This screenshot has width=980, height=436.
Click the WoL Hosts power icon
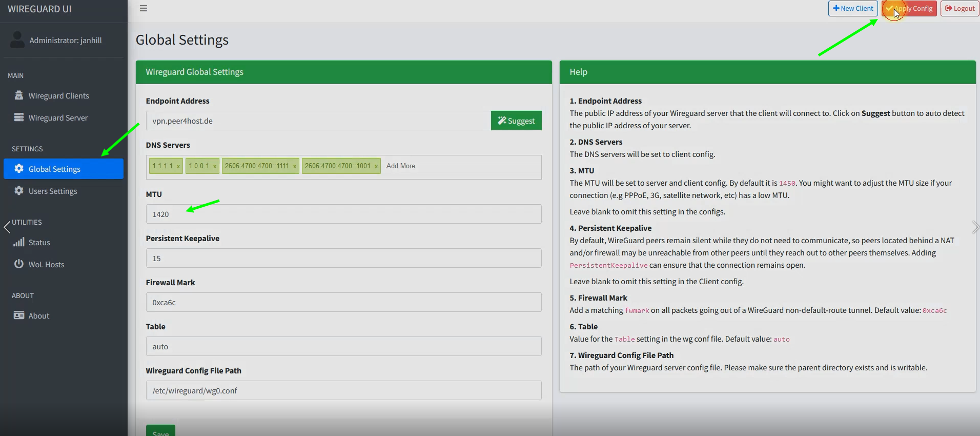(x=19, y=264)
